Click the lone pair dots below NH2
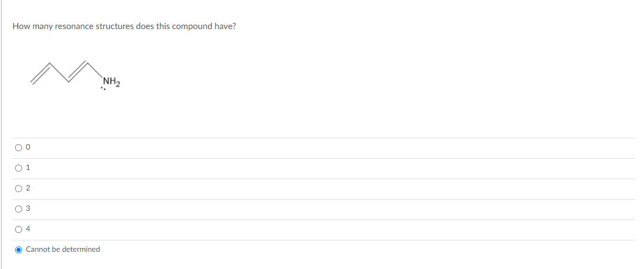The height and width of the screenshot is (269, 644). coord(104,89)
